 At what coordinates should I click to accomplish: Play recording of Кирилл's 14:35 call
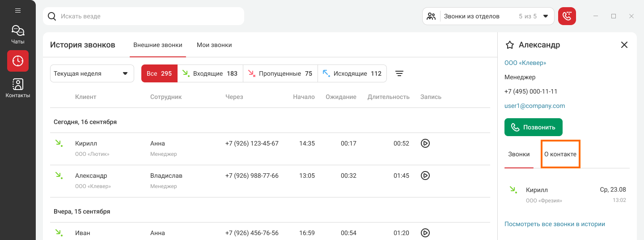[425, 143]
